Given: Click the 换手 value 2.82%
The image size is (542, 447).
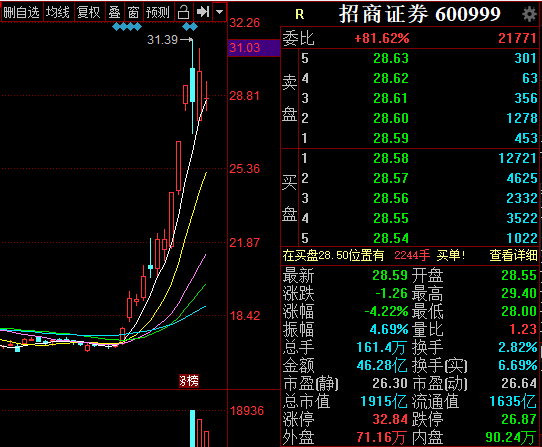Looking at the screenshot, I should coord(517,347).
